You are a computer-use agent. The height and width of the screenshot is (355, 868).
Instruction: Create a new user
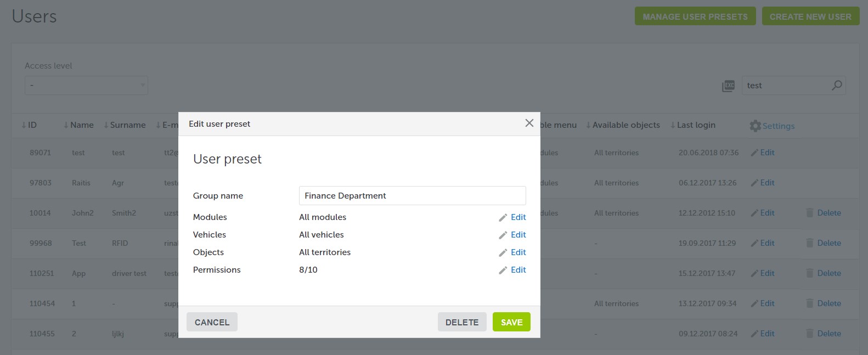coord(810,16)
